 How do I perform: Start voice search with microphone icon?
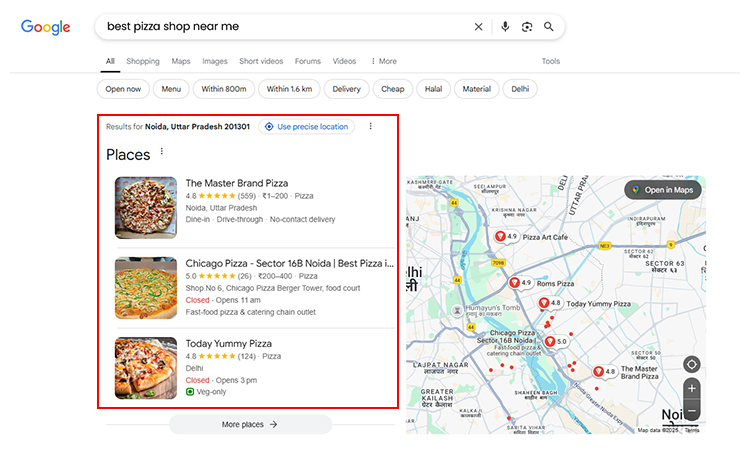click(x=505, y=27)
